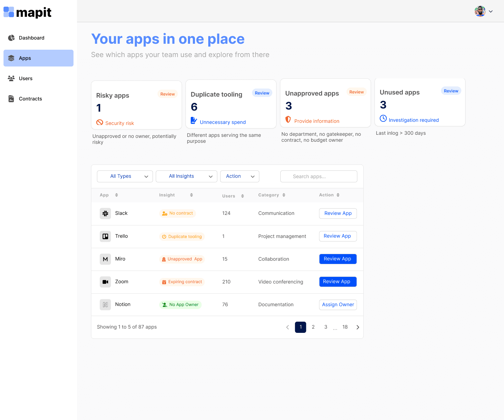Click Review on Duplicate tooling card

click(262, 93)
